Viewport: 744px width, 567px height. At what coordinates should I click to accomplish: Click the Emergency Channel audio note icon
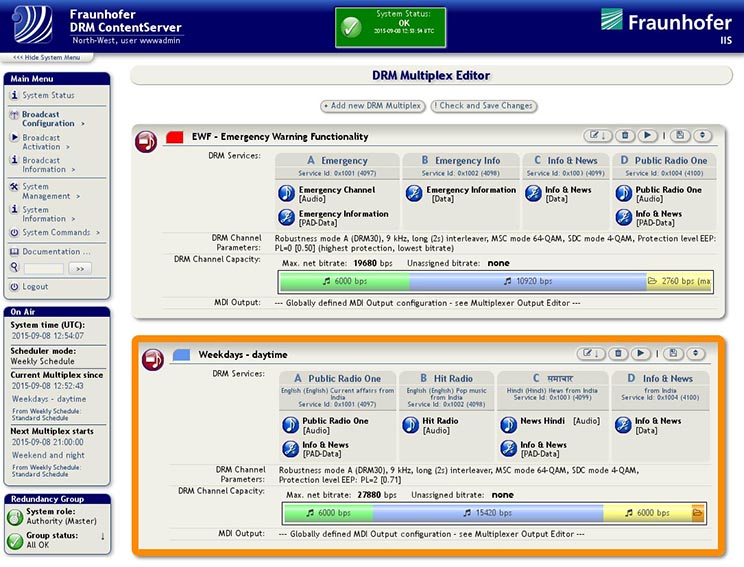point(287,193)
